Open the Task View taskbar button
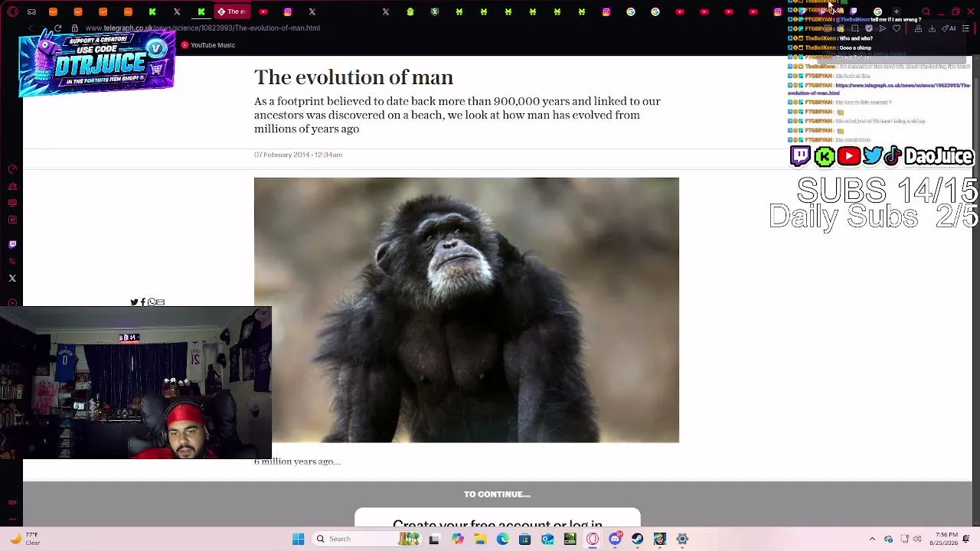 click(434, 539)
